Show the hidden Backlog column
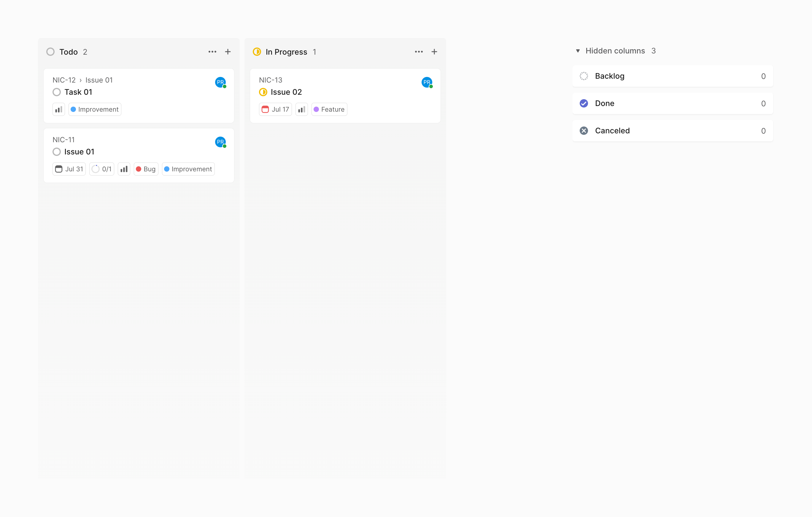 (x=672, y=76)
